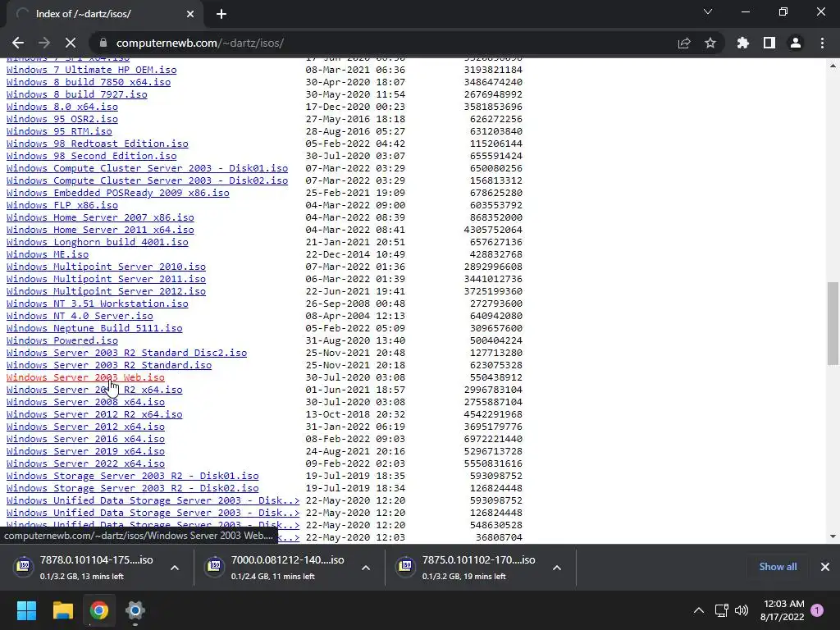The image size is (840, 630).
Task: Click the address bar URL
Action: 200,43
